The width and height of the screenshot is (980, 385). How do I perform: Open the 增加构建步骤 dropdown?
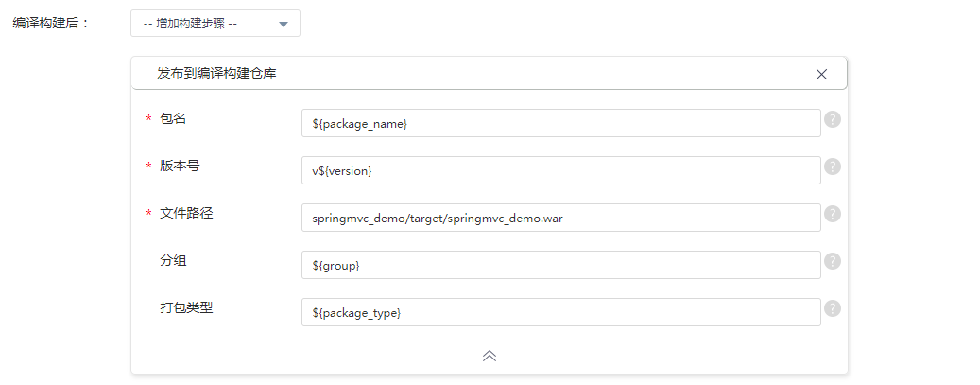coord(215,24)
